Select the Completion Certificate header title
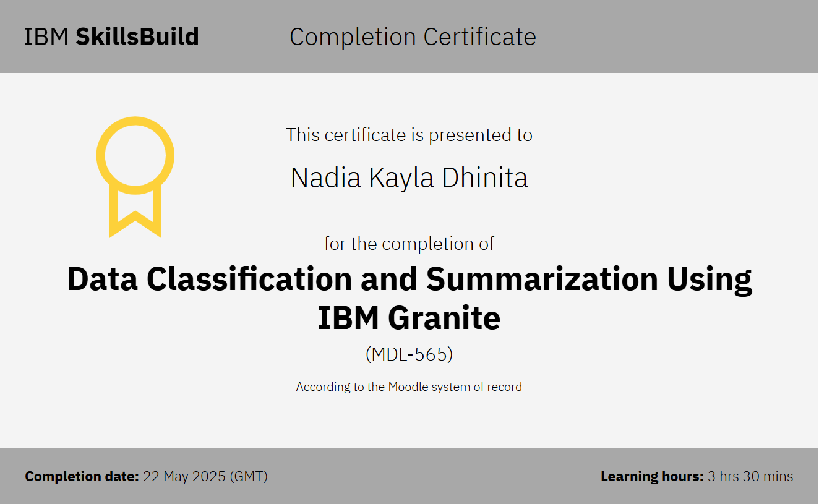This screenshot has width=819, height=504. (413, 37)
